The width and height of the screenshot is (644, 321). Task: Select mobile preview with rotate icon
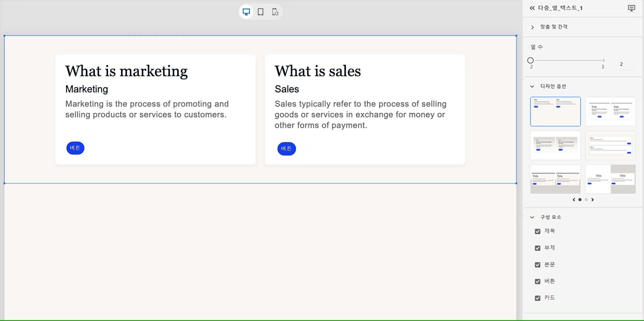point(275,12)
